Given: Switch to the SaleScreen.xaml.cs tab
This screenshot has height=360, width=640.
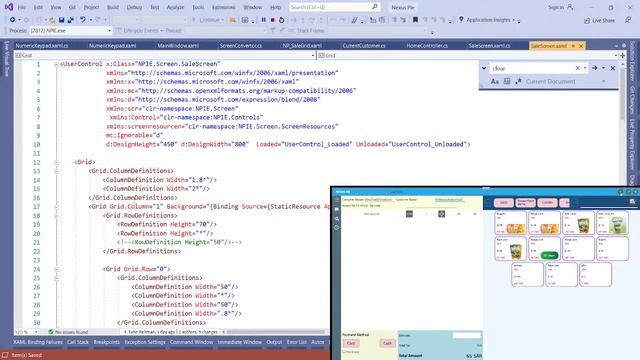Looking at the screenshot, I should point(489,46).
